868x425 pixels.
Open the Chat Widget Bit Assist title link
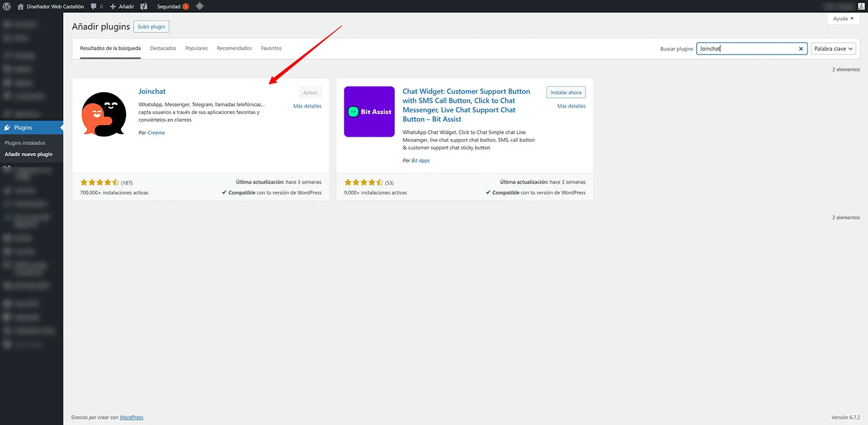pos(466,105)
